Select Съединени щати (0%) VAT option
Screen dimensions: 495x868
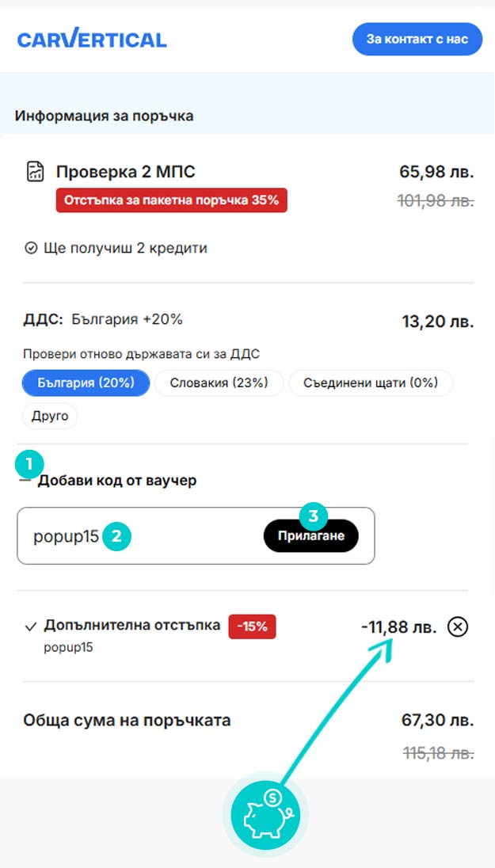pyautogui.click(x=371, y=383)
